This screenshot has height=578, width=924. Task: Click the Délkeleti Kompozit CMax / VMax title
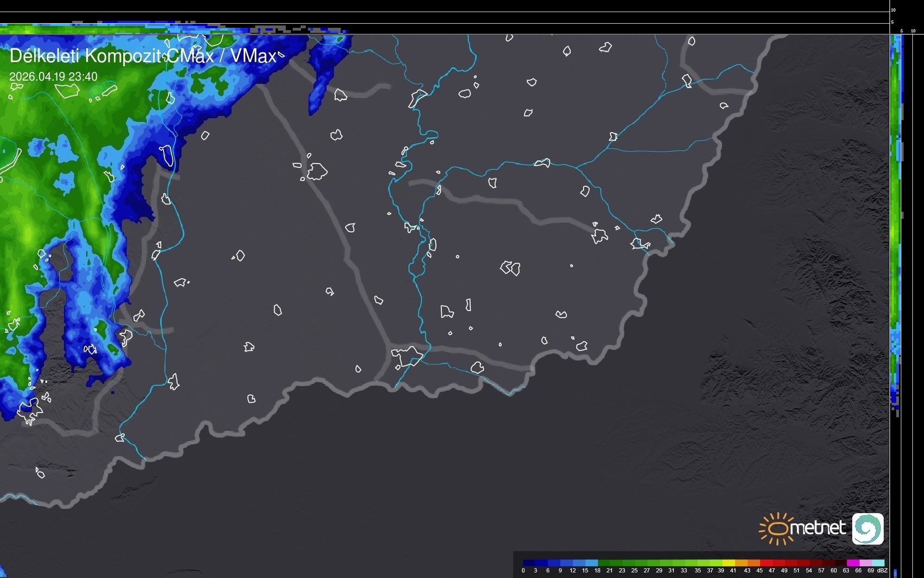143,56
